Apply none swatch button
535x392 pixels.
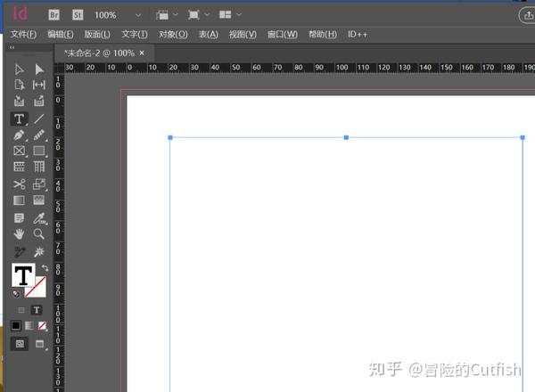click(x=42, y=325)
